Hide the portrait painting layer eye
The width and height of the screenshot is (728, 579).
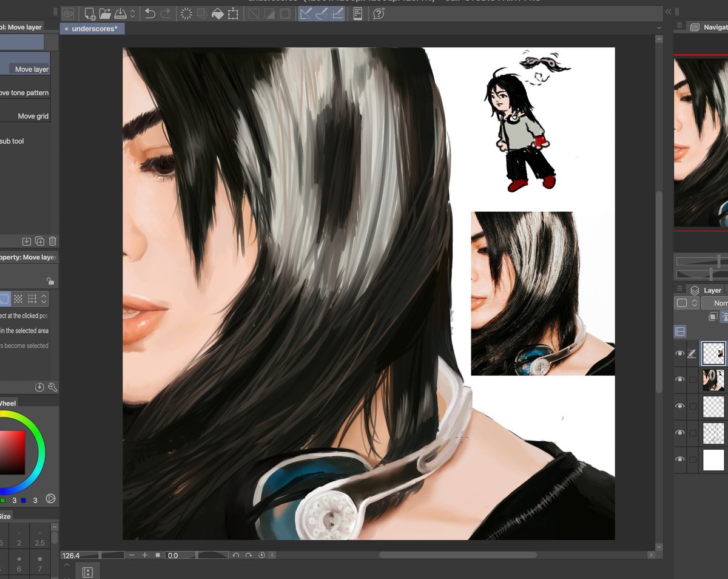coord(679,380)
